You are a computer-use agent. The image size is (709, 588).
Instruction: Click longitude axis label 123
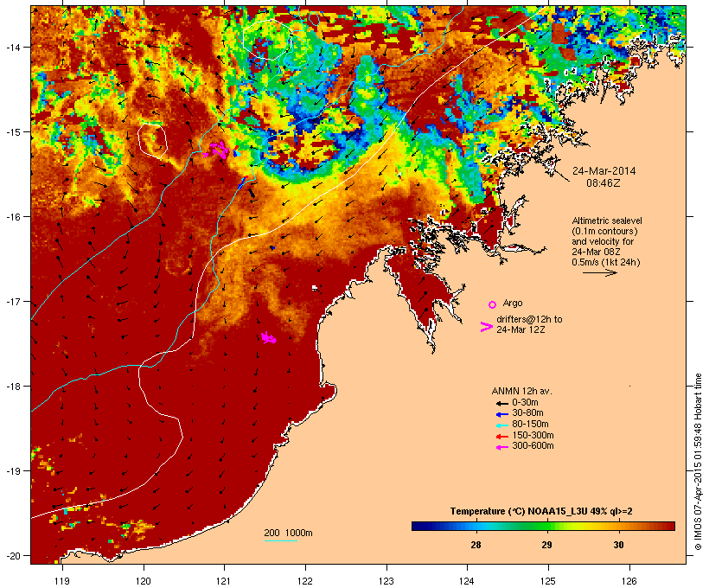click(x=386, y=581)
